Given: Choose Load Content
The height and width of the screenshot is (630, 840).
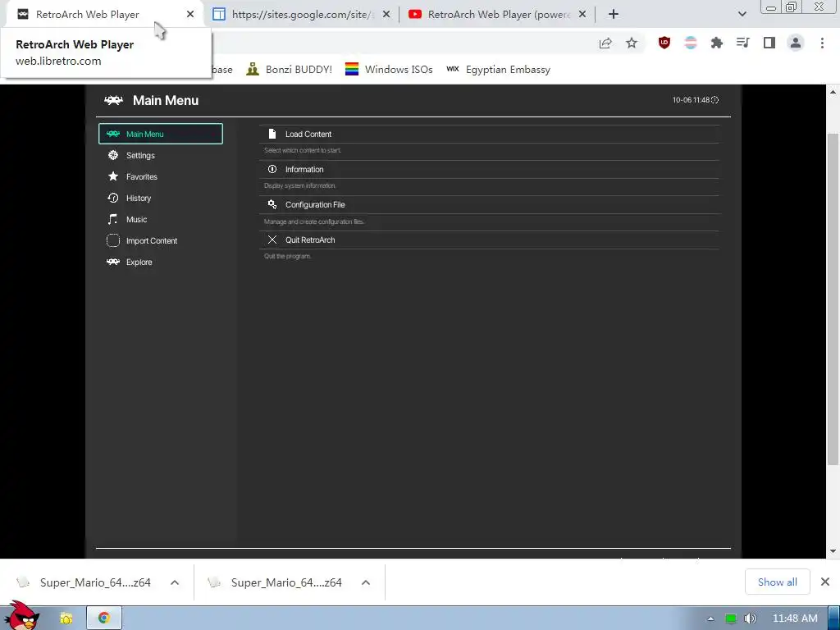Looking at the screenshot, I should [x=489, y=134].
